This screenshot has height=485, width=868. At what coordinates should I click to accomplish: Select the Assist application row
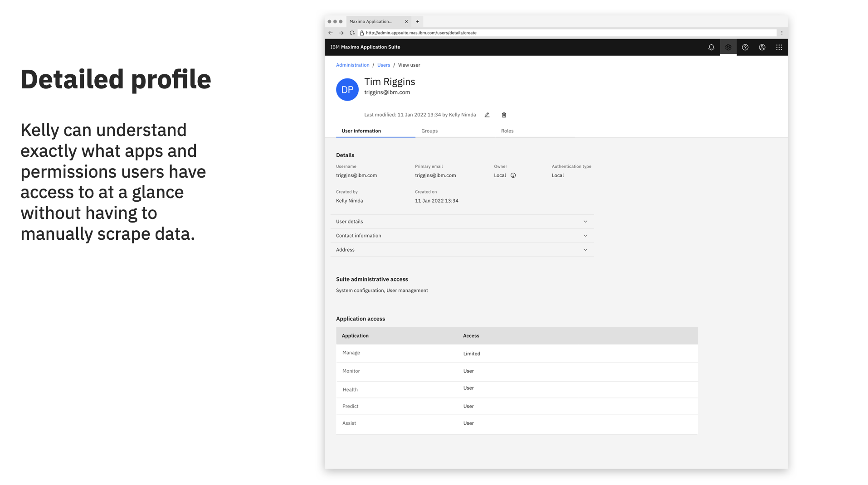[517, 424]
